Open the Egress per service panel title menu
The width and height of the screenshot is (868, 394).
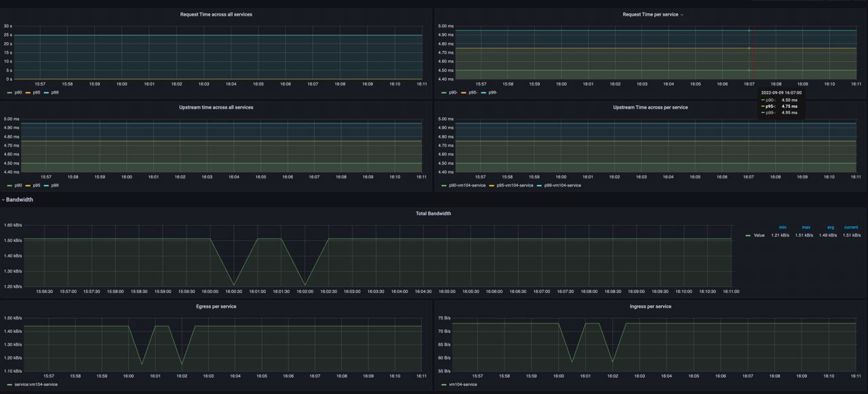216,307
